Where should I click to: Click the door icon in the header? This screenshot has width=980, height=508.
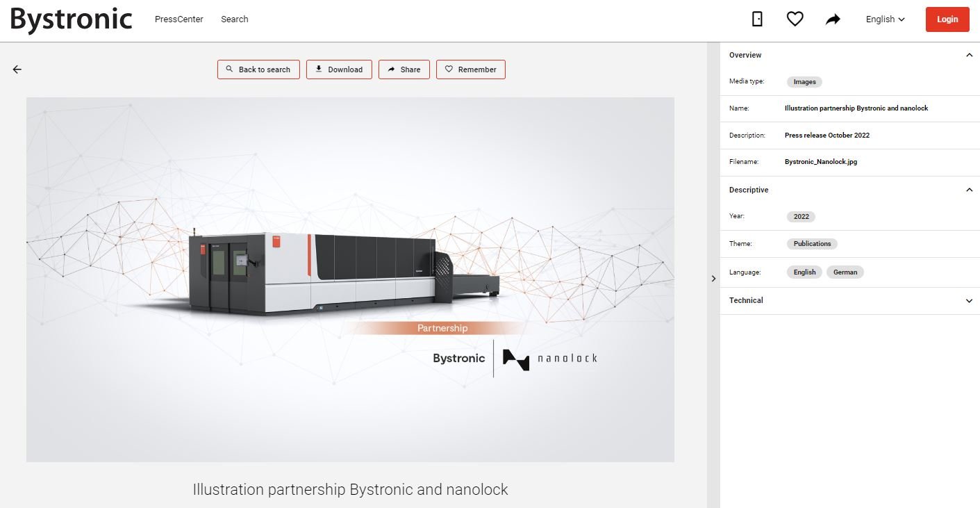758,19
